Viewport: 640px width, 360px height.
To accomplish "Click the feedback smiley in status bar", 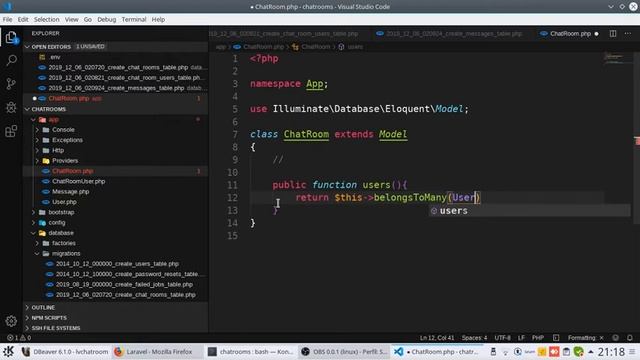I will click(616, 338).
